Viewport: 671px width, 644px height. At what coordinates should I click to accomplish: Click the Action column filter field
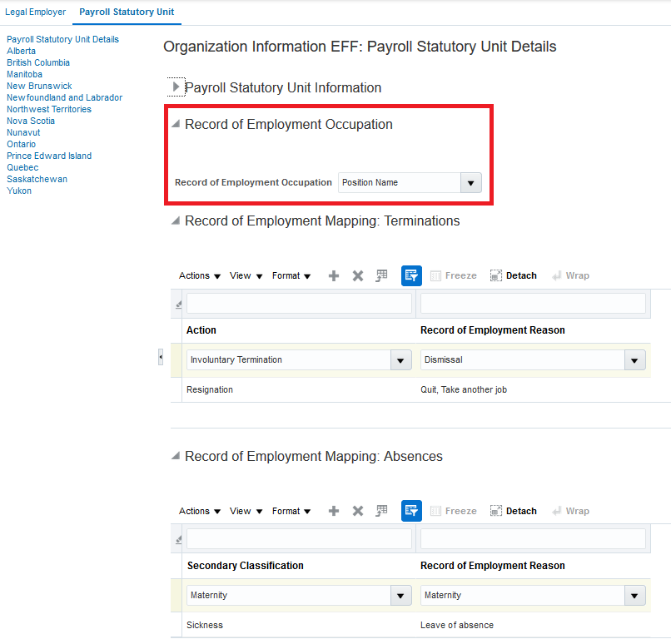click(299, 304)
